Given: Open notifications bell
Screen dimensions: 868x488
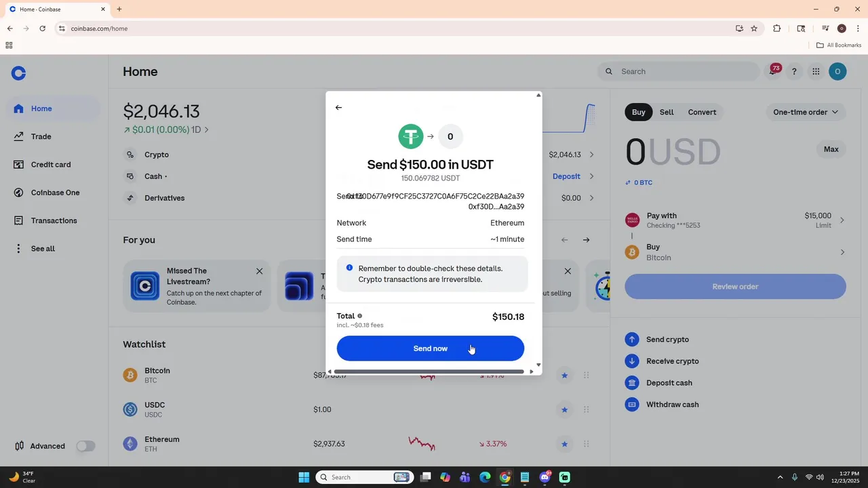Looking at the screenshot, I should [773, 71].
